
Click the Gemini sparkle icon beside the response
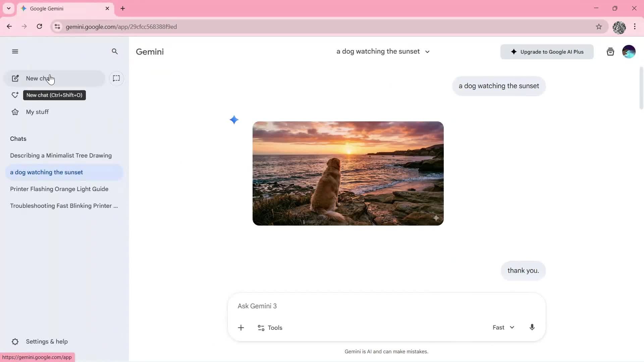(x=234, y=120)
